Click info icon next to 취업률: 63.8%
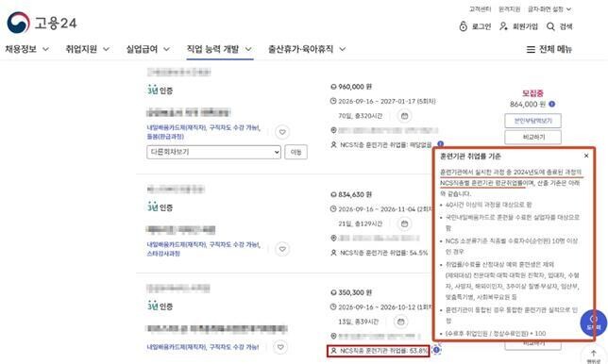The image size is (608, 364). tap(436, 350)
